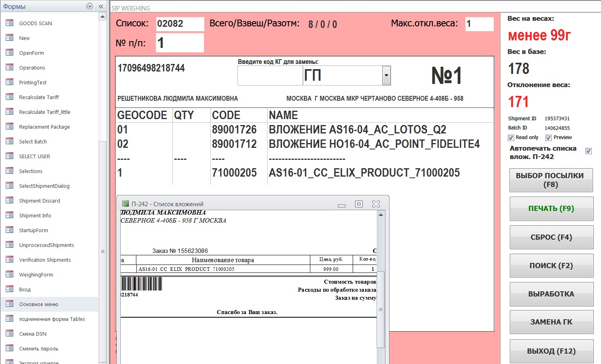Click the form icon beside Смена DSN

10,334
